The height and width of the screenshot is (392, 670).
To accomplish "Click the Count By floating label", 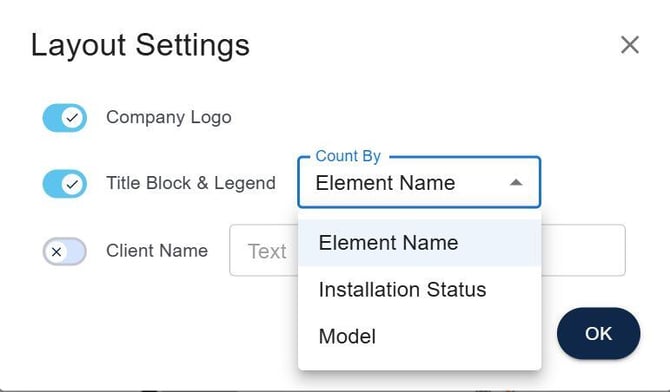I will pyautogui.click(x=348, y=156).
